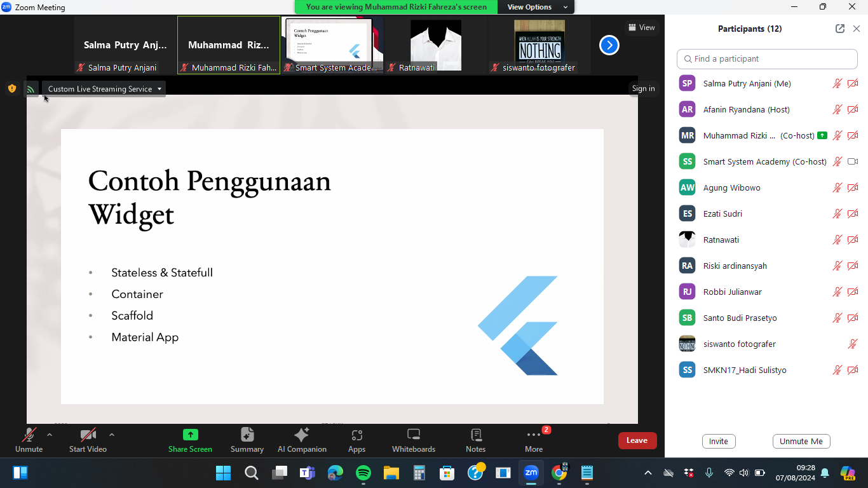Open Spotify from the taskbar
868x488 pixels.
pos(363,473)
